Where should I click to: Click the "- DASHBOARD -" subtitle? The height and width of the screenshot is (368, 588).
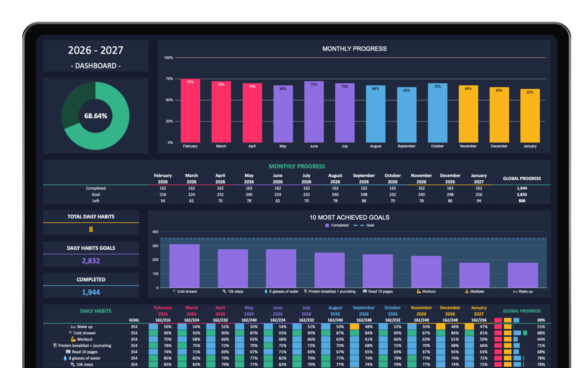tap(96, 66)
